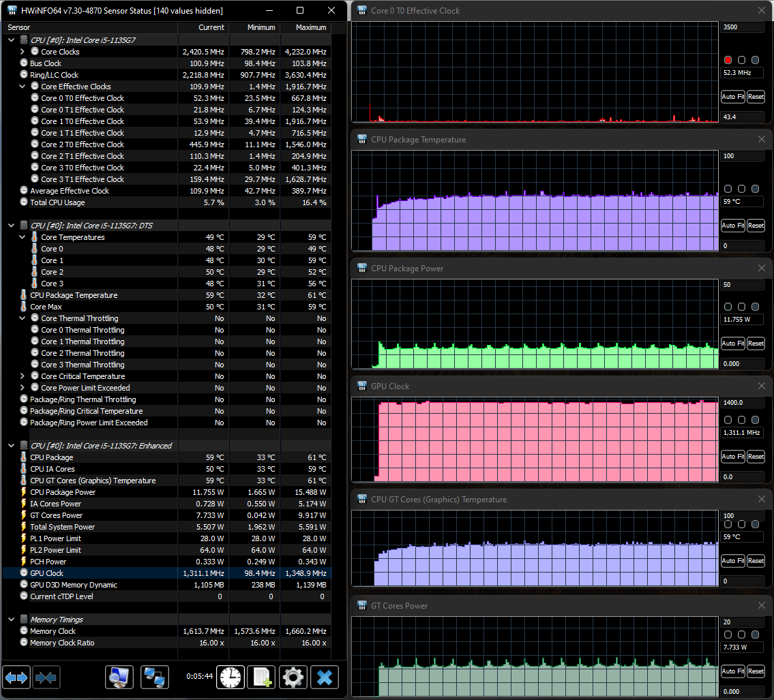The height and width of the screenshot is (700, 774).
Task: Click the red color swatch in Core 0 graph
Action: pos(728,60)
